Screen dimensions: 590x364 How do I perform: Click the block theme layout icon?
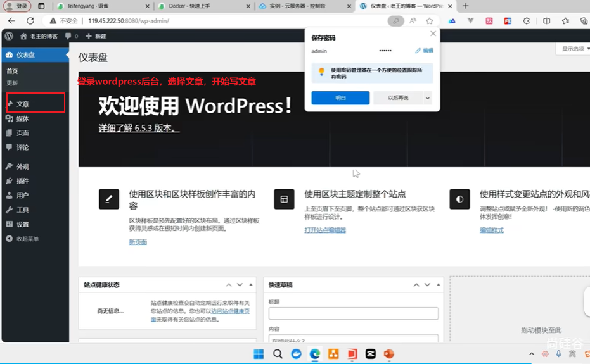[x=284, y=199]
